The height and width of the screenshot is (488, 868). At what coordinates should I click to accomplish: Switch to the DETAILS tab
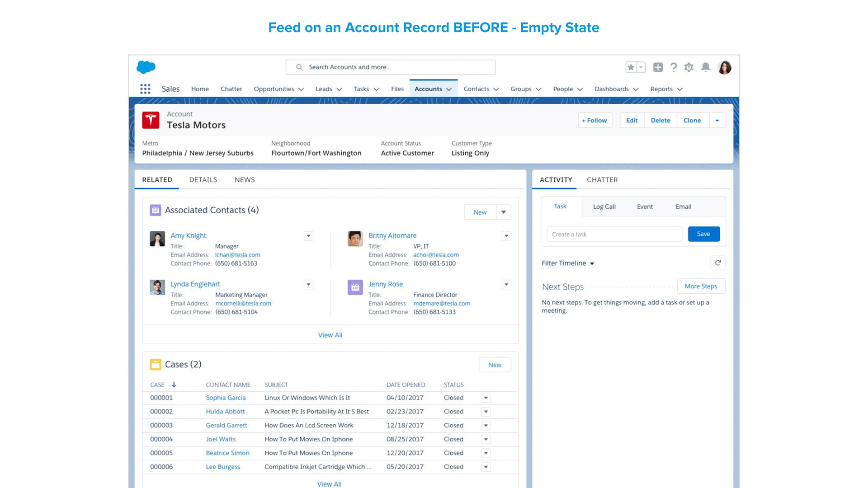point(203,180)
